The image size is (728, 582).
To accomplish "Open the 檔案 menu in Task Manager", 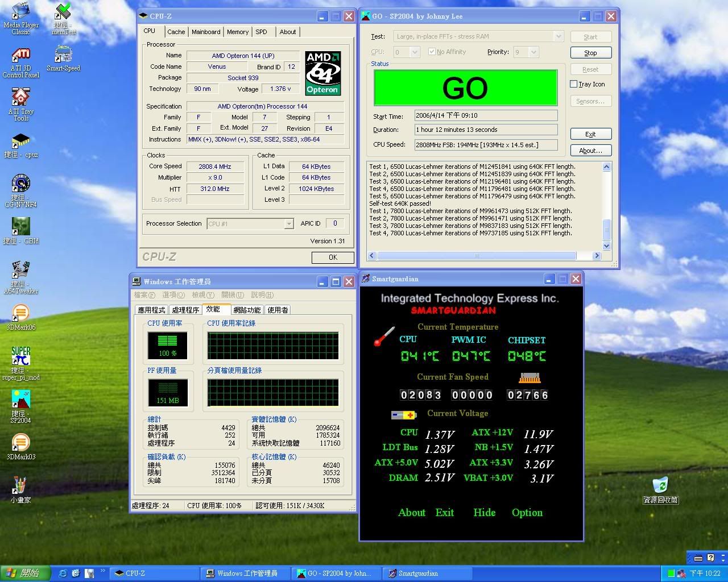I will (144, 295).
